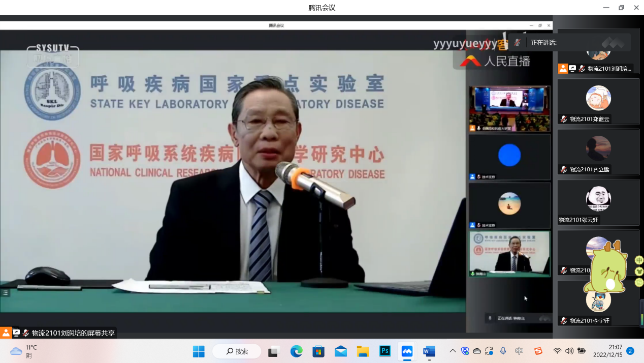Open the list icon at shared screen's left edge
This screenshot has width=644, height=363.
[5, 292]
